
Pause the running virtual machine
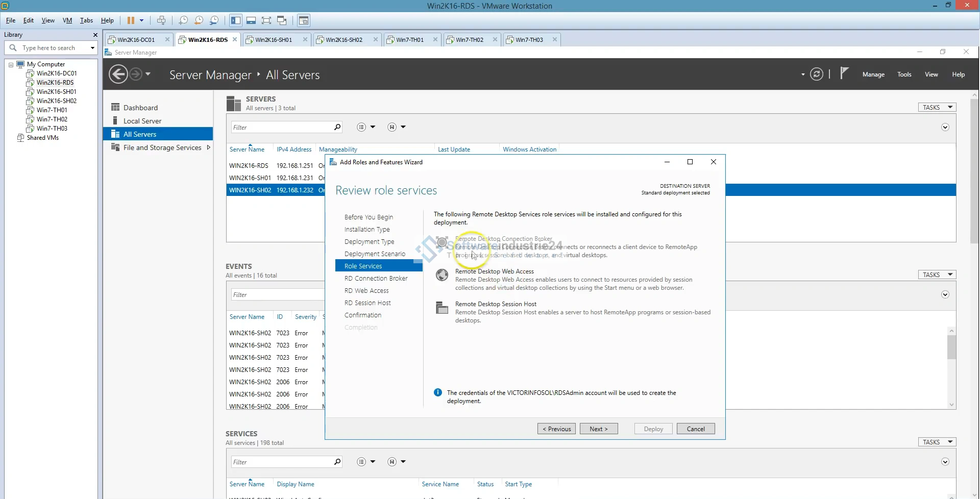click(131, 20)
